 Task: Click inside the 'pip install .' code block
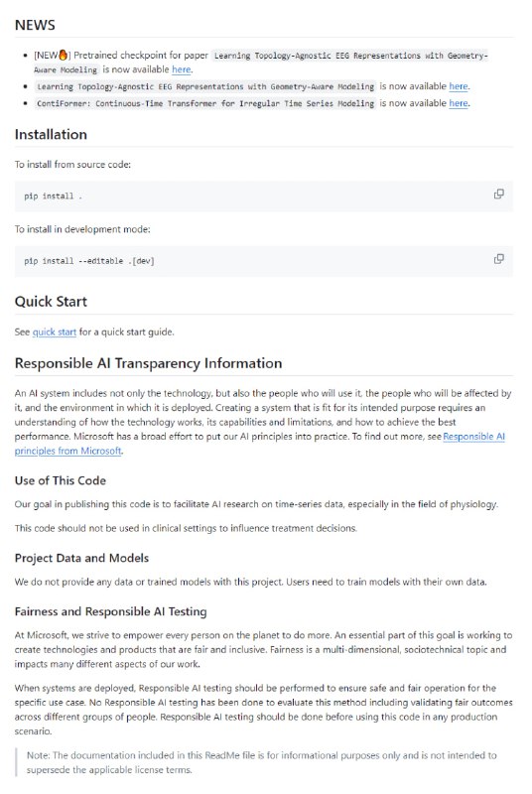point(264,196)
